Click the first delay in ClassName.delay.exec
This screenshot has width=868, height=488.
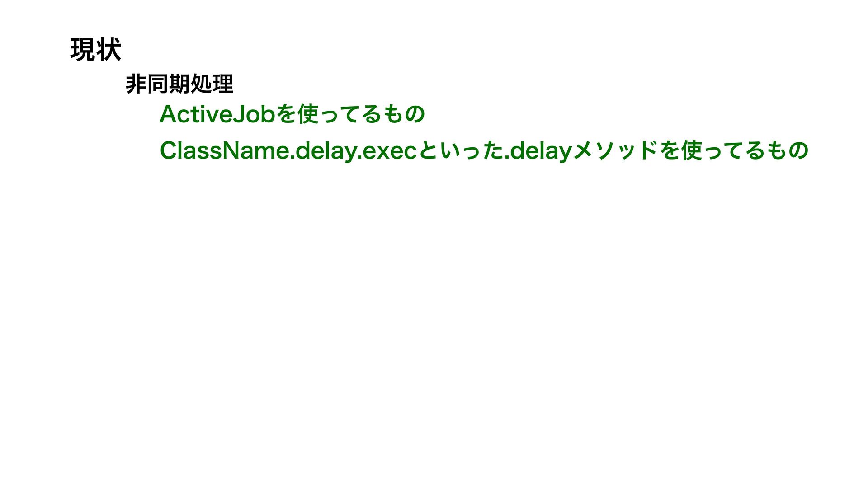tap(325, 151)
